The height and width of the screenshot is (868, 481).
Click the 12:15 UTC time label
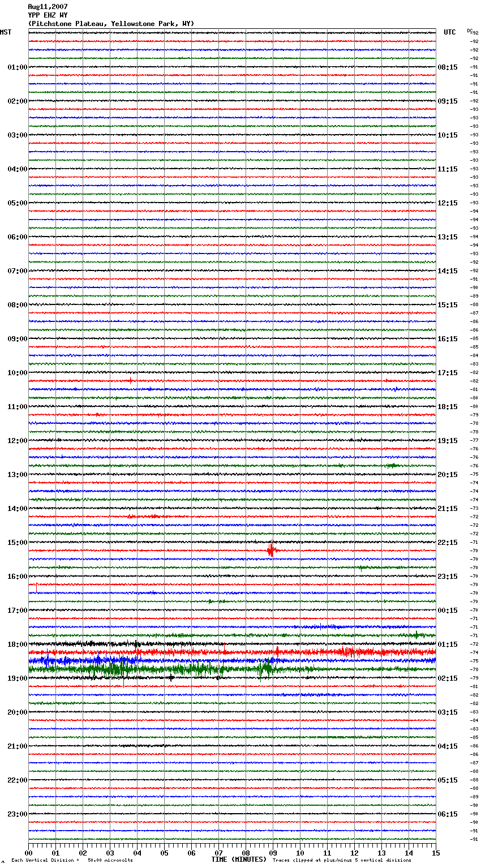[x=448, y=203]
